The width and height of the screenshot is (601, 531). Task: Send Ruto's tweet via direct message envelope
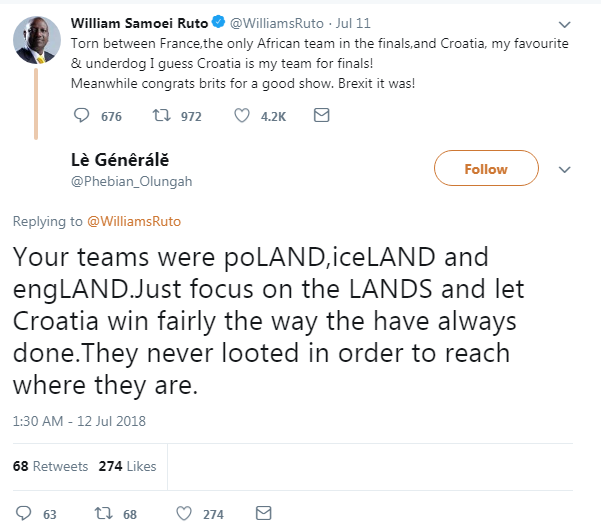[x=321, y=116]
